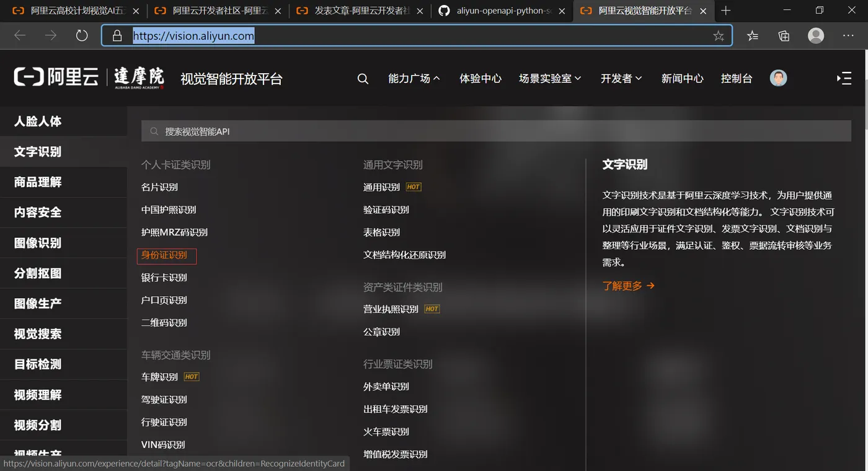The image size is (868, 471).
Task: Open the 公章识别 link
Action: coord(382,332)
